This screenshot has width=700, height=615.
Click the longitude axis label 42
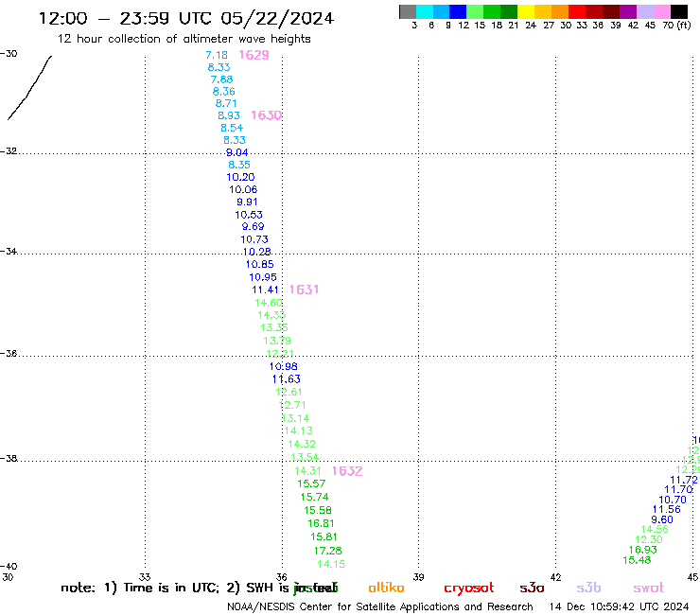pos(555,577)
